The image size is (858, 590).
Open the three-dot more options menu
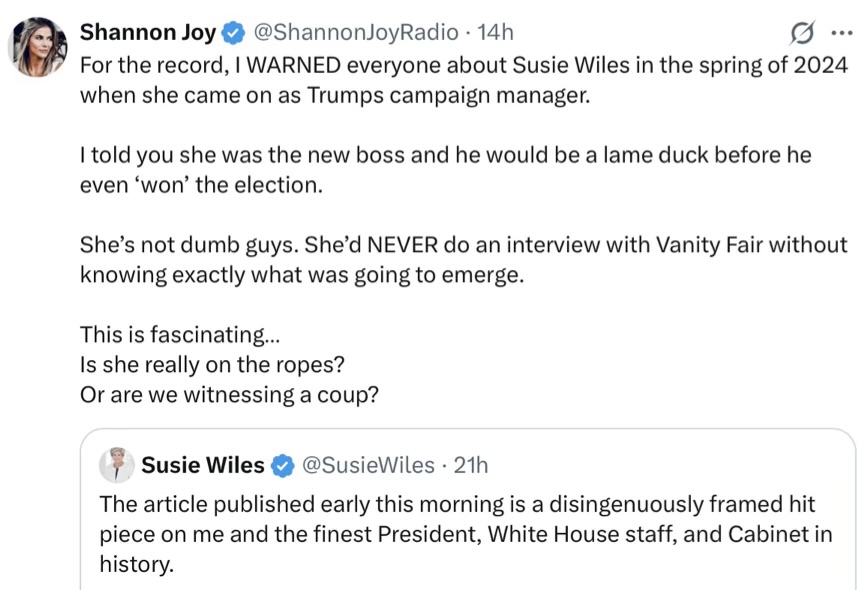click(x=838, y=34)
